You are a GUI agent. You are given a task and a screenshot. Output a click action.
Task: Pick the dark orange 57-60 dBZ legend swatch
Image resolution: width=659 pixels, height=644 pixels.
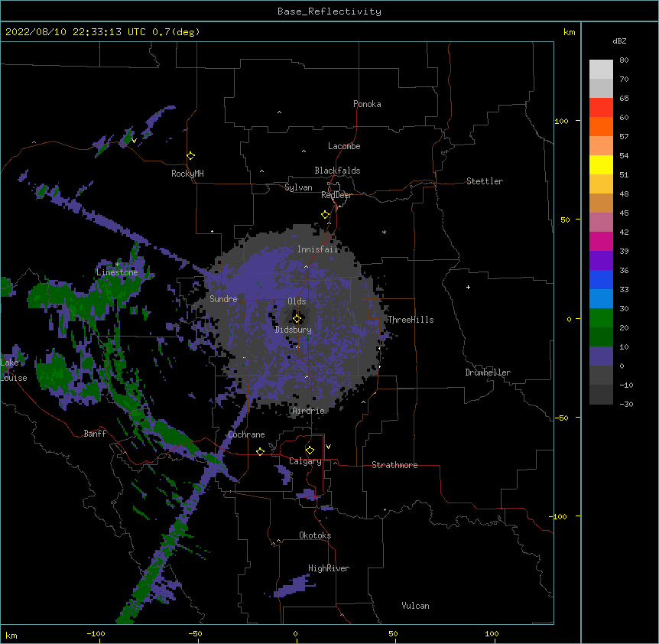[601, 126]
